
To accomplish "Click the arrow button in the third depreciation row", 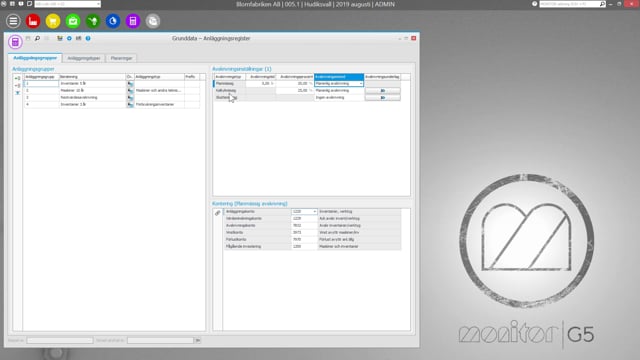I will pos(382,98).
